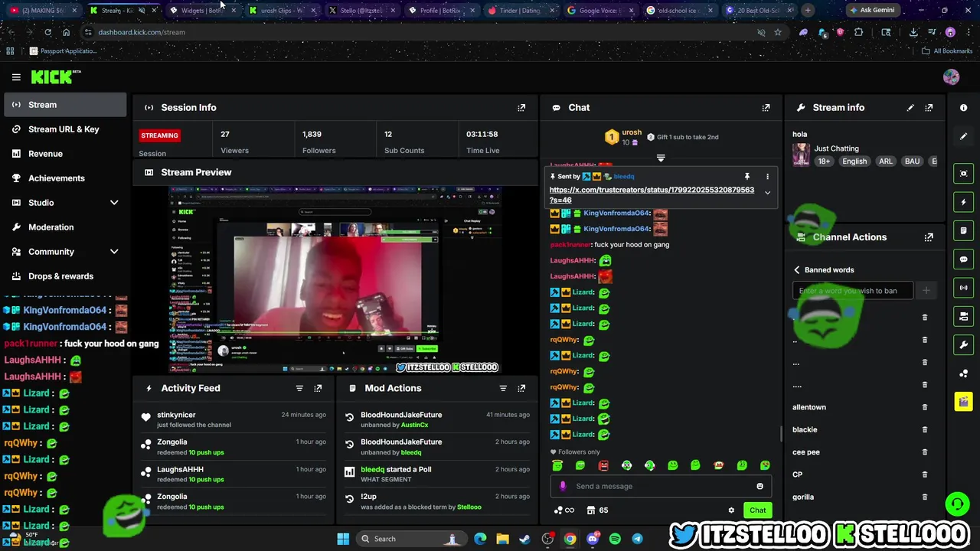Delete banned word gorilla
This screenshot has height=551, width=980.
click(x=925, y=497)
